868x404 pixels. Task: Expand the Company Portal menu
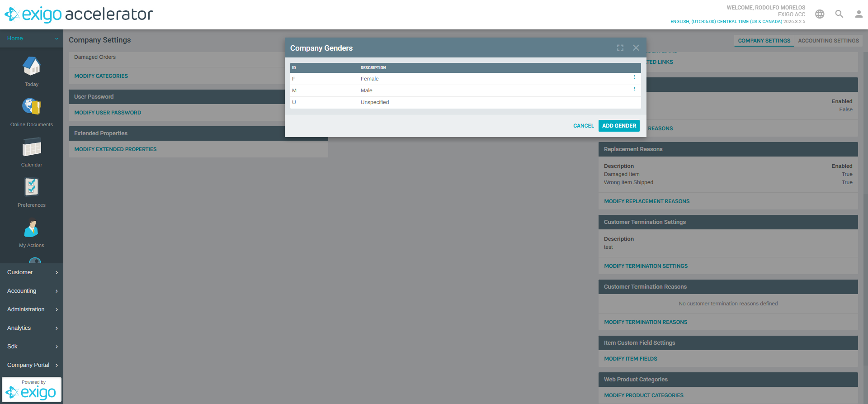click(x=32, y=365)
